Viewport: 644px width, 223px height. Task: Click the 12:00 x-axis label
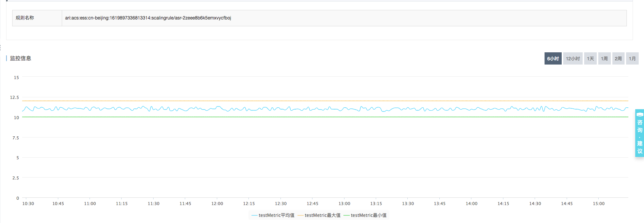click(x=217, y=204)
